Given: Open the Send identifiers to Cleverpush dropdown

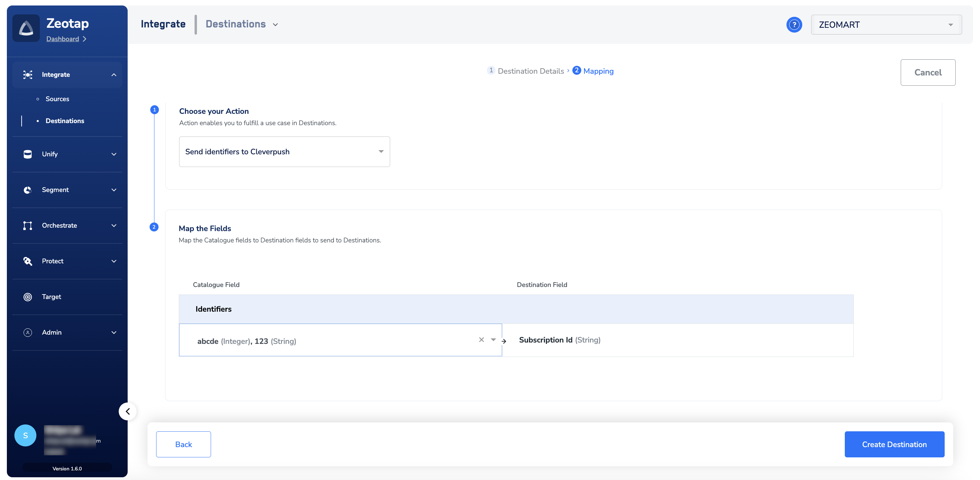Looking at the screenshot, I should (284, 152).
